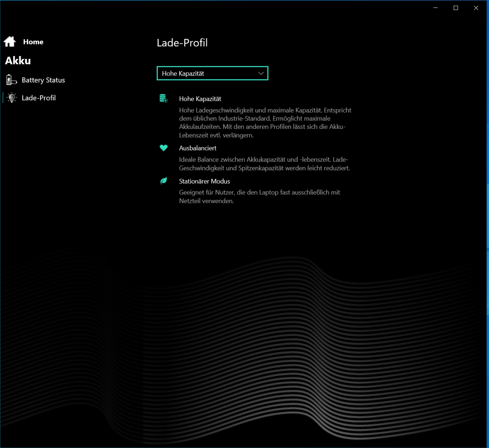489x448 pixels.
Task: Close the battery app window
Action: coord(476,8)
